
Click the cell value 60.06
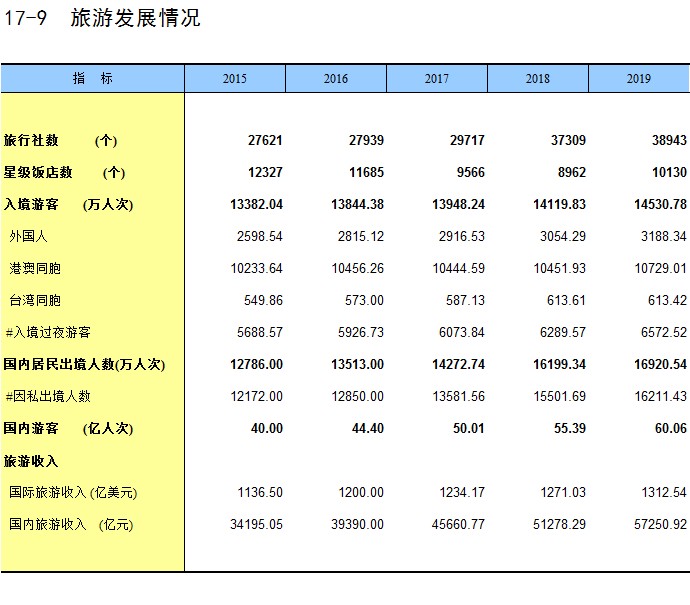coord(671,429)
